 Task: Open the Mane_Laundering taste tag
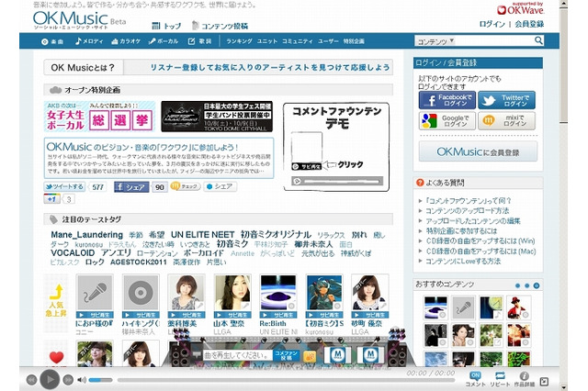(x=86, y=235)
